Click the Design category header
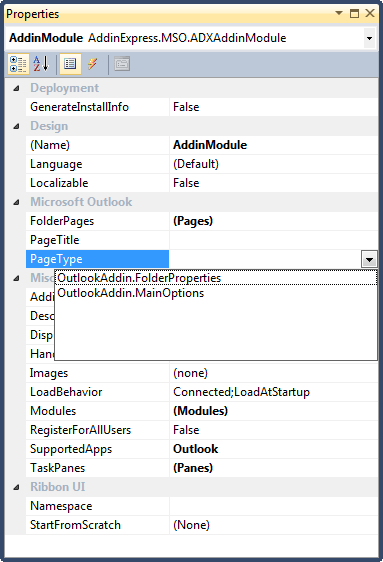This screenshot has width=383, height=562. click(x=49, y=126)
